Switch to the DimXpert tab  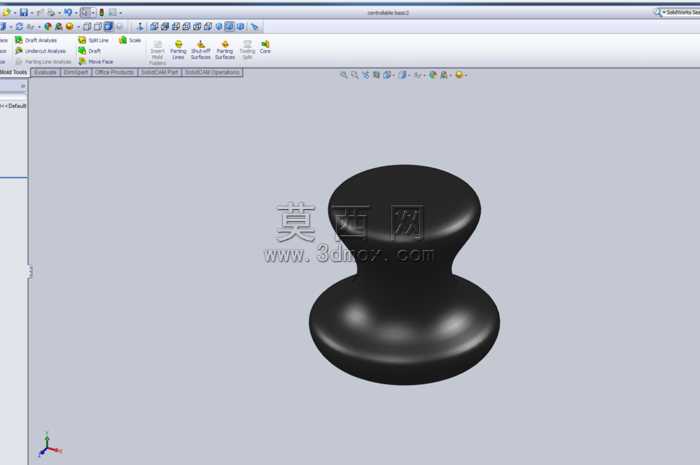pos(75,72)
